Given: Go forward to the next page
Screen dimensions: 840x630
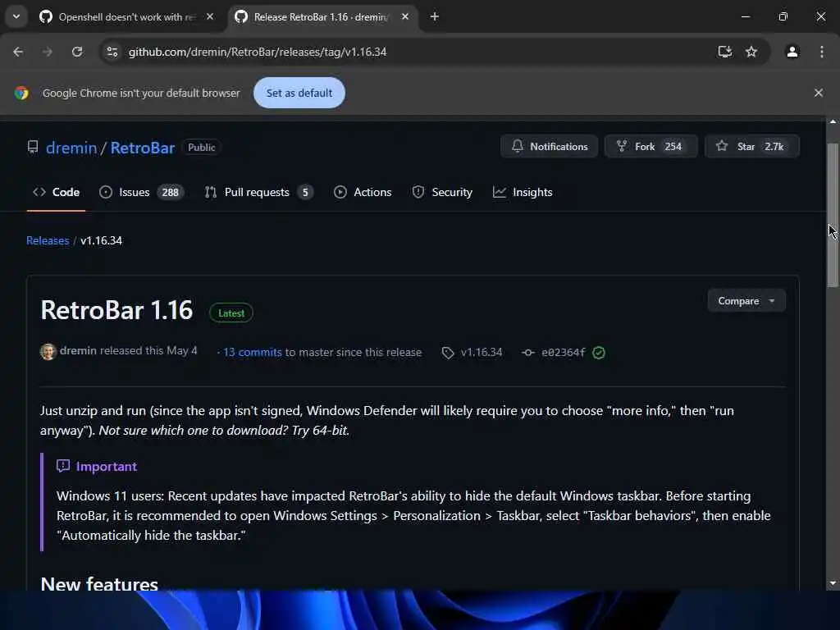Looking at the screenshot, I should coord(47,52).
